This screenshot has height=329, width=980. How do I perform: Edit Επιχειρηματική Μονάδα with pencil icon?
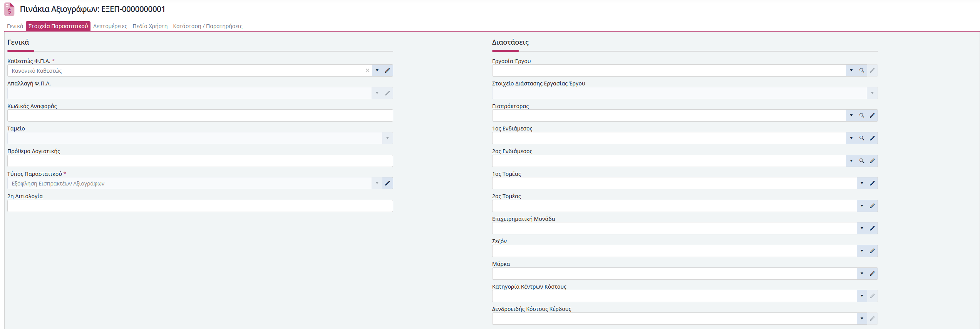[872, 228]
